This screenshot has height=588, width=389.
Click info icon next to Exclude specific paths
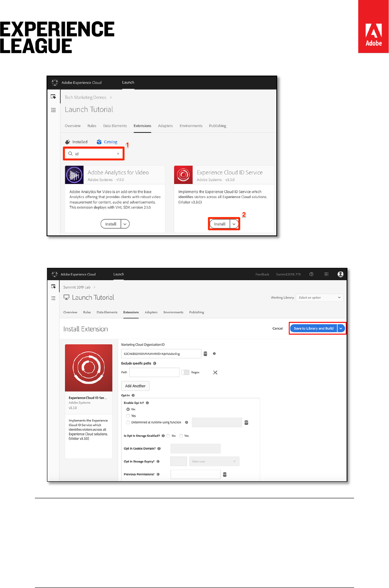tap(155, 363)
